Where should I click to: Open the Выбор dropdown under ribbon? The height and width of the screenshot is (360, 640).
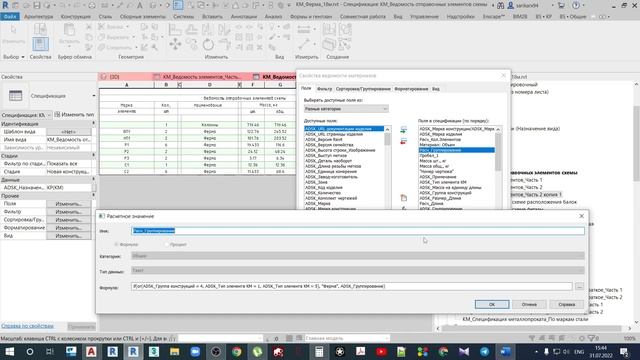pyautogui.click(x=14, y=57)
